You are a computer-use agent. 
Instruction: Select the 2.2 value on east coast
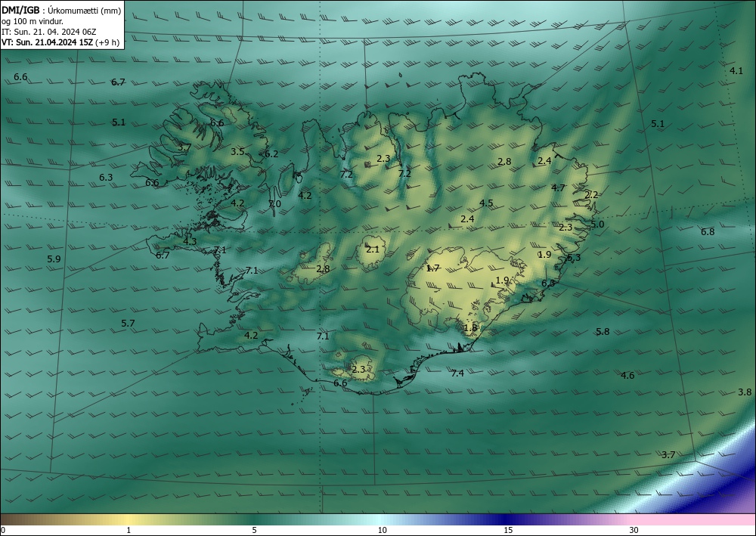point(592,195)
